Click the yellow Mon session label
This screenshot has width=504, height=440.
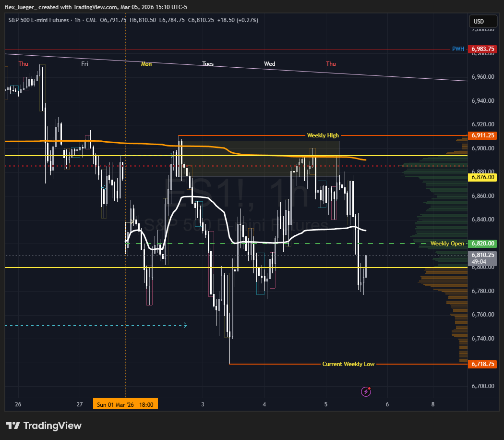click(146, 64)
